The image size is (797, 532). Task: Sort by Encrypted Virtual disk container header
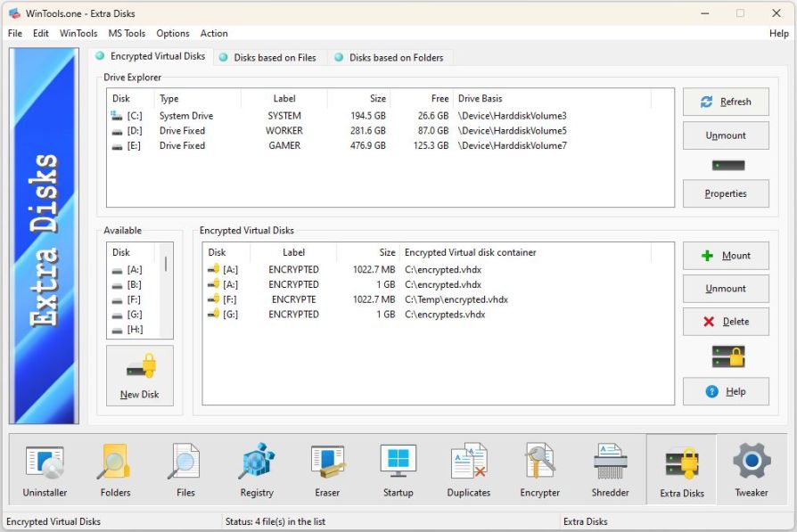(x=526, y=252)
